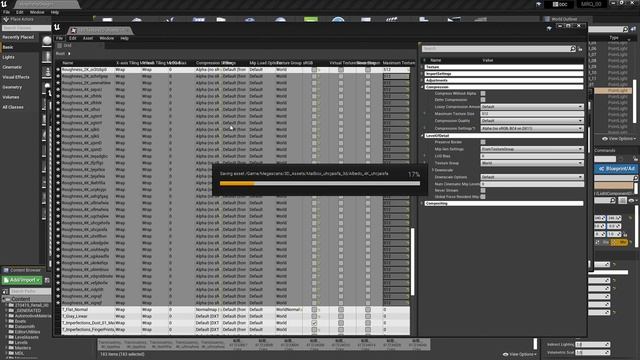
Task: Select All Classes in Place Actors
Action: tap(13, 107)
